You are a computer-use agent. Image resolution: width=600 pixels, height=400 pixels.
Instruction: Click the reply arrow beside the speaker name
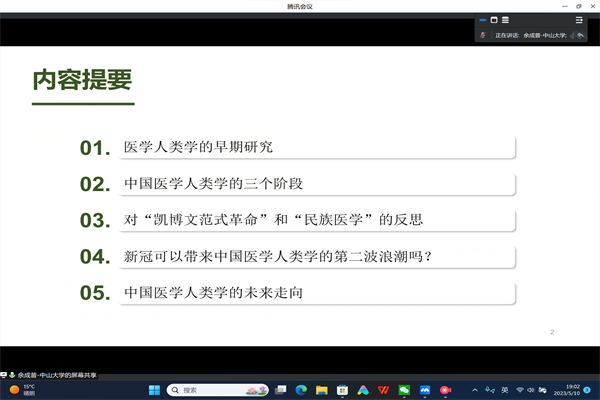point(579,35)
